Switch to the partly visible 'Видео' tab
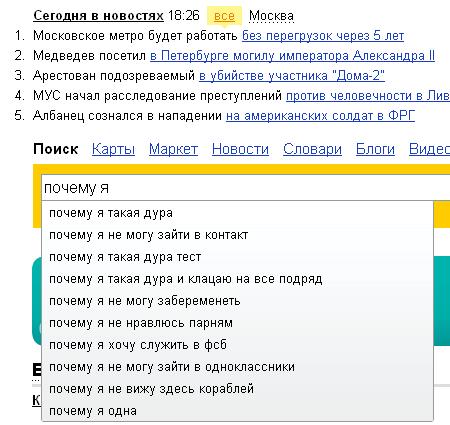The width and height of the screenshot is (450, 425). coord(429,149)
